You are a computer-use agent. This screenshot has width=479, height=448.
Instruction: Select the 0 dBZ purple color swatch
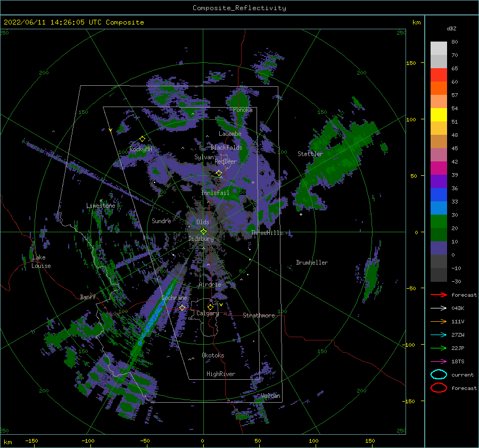439,248
